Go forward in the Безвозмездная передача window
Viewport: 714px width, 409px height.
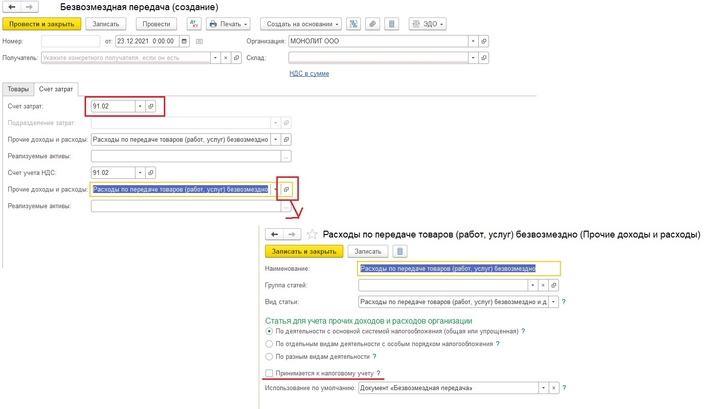tap(29, 7)
